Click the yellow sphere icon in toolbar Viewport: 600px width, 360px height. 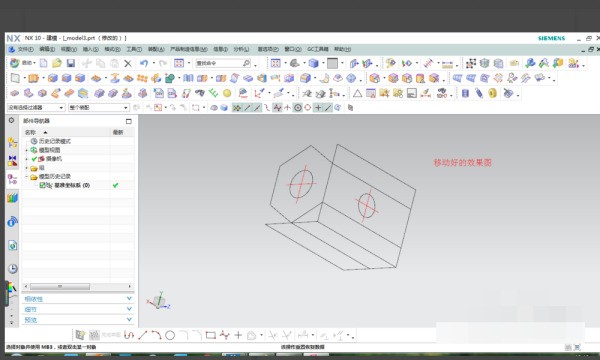point(227,93)
